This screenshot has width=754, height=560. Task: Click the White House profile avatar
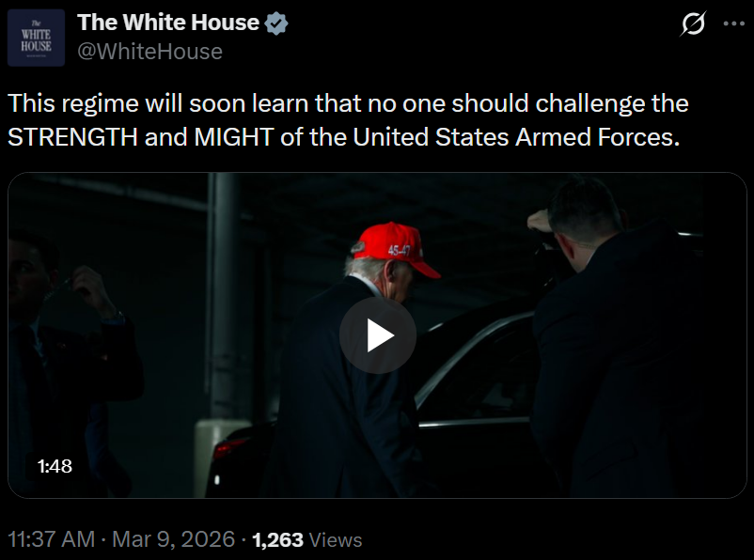pos(36,38)
